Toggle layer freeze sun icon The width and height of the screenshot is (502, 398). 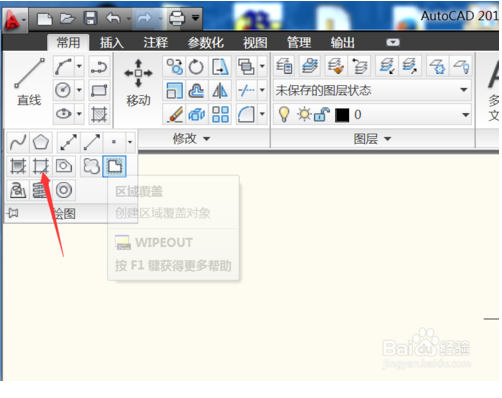coord(304,114)
